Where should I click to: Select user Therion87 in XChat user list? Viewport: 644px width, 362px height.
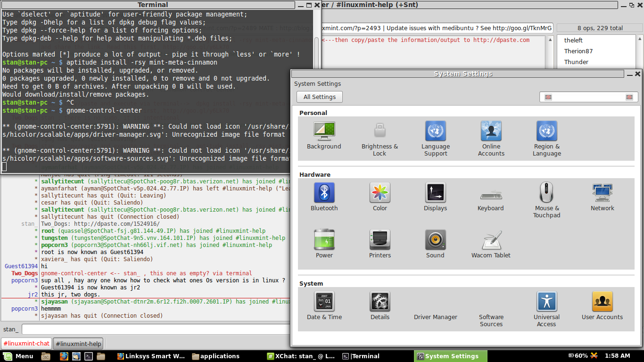578,51
